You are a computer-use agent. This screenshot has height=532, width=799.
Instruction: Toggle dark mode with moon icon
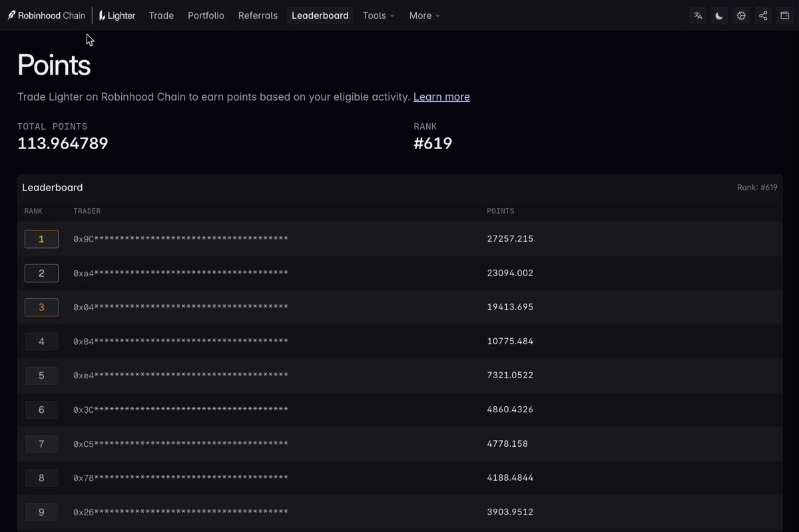tap(720, 15)
